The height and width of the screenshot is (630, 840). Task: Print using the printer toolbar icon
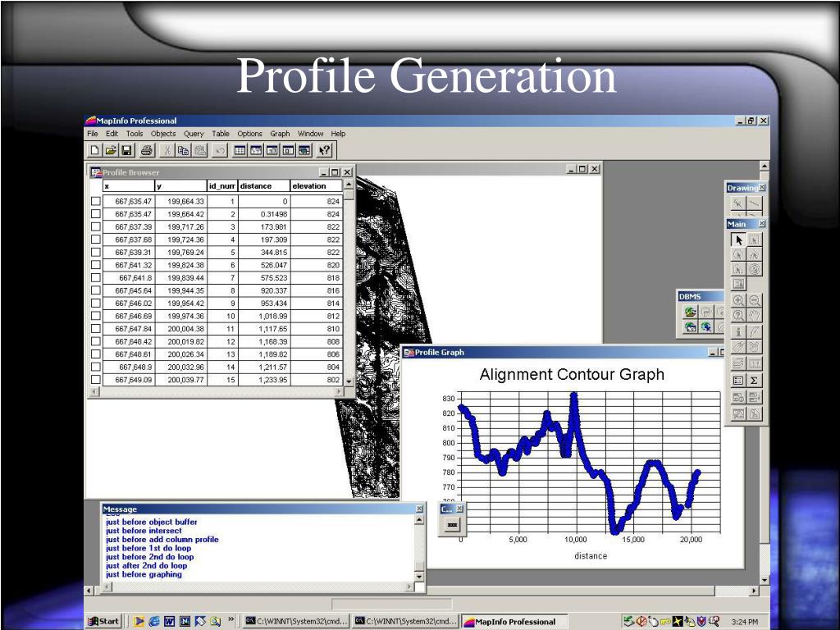[147, 151]
